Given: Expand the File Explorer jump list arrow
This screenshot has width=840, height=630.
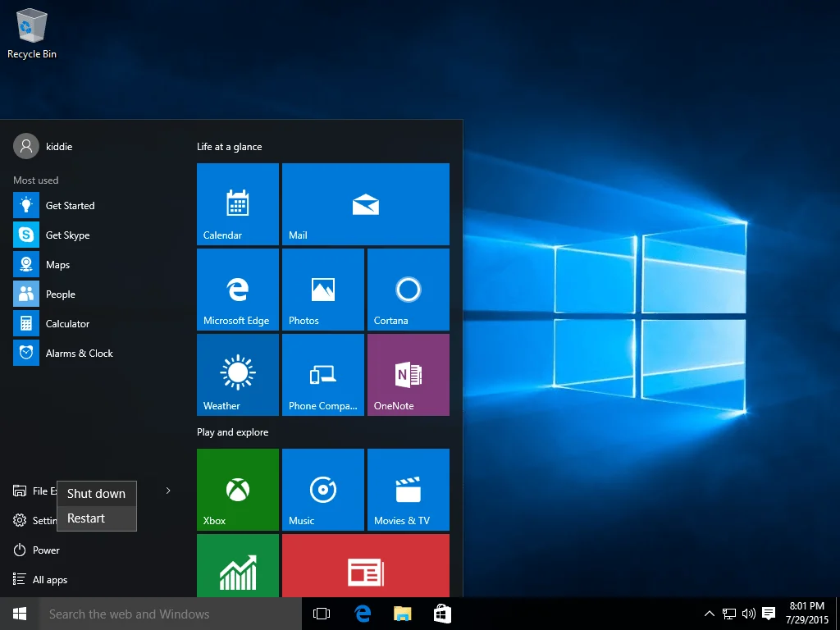Looking at the screenshot, I should pos(168,491).
